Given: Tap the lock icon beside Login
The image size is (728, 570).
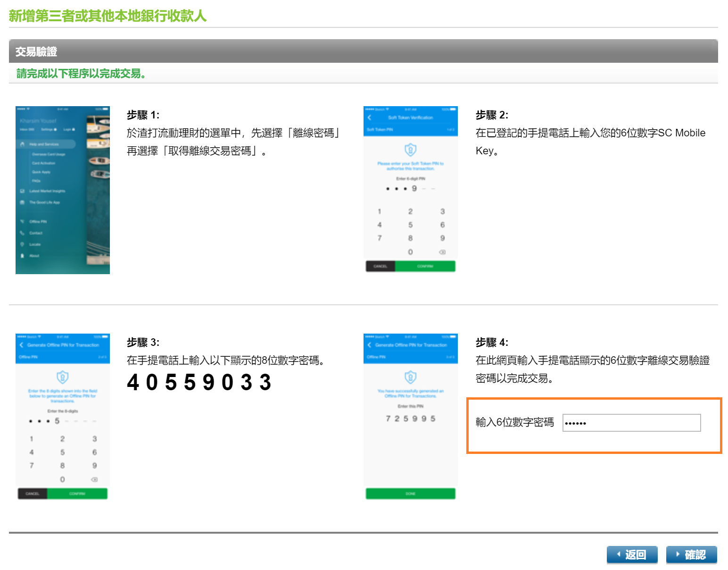Looking at the screenshot, I should 74,129.
